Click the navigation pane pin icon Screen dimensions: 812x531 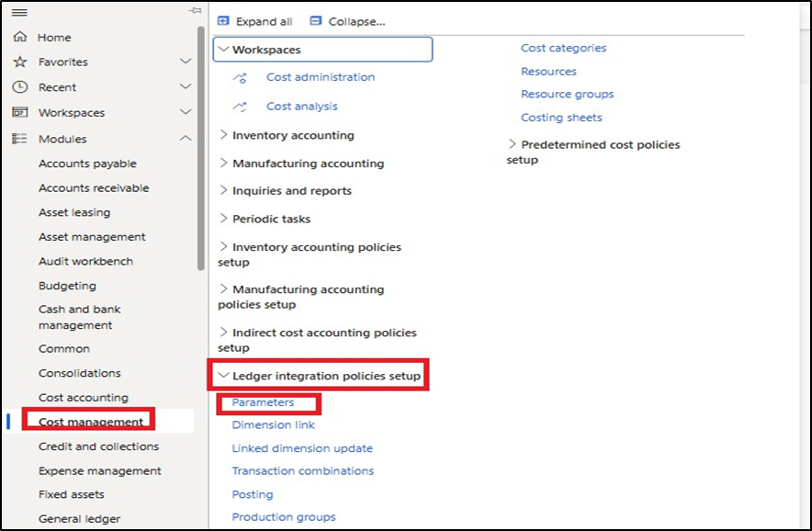click(195, 10)
